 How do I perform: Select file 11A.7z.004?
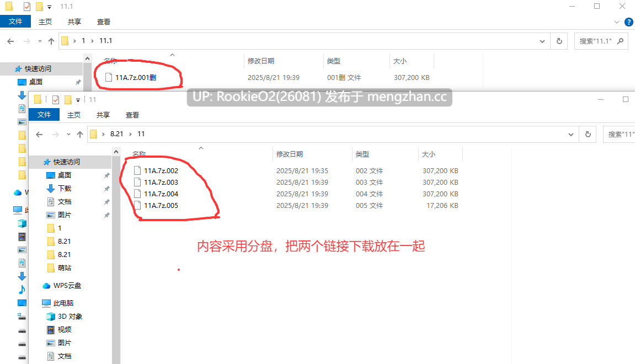pos(161,194)
